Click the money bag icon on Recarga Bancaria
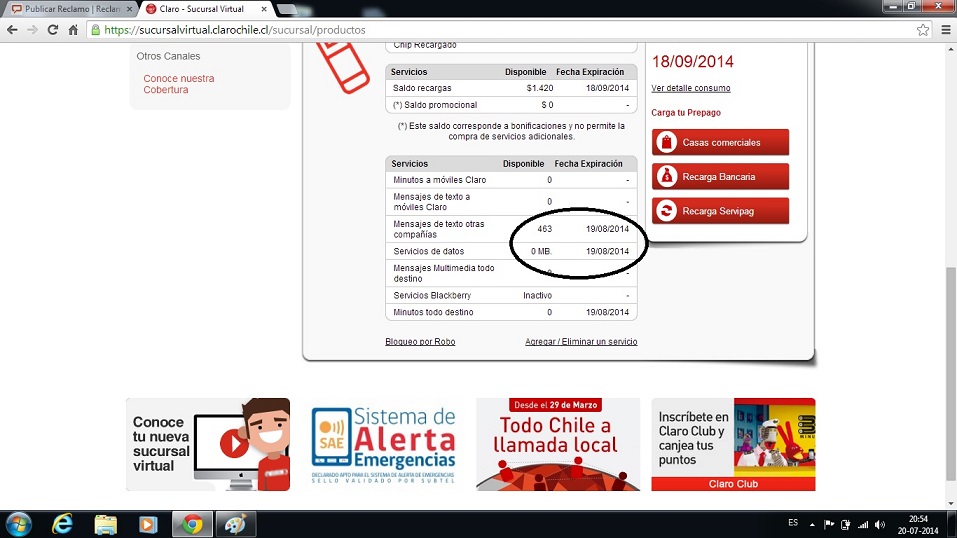 click(666, 176)
